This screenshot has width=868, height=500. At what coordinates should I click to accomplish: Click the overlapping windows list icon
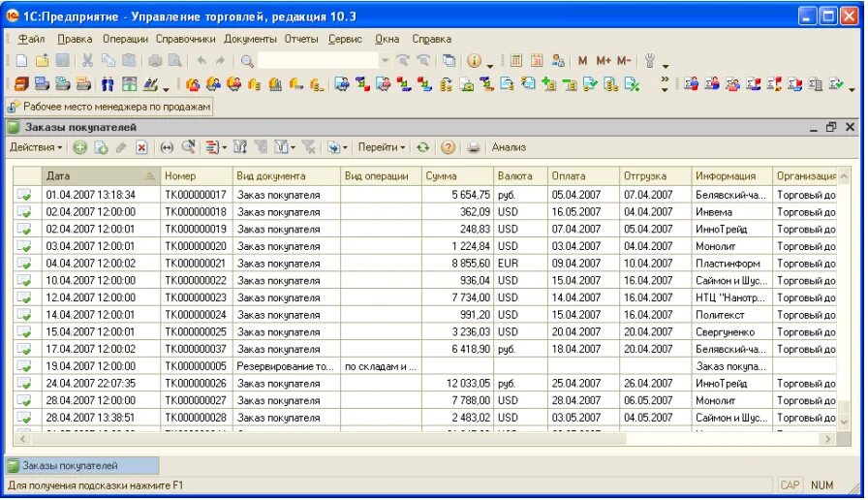(449, 60)
